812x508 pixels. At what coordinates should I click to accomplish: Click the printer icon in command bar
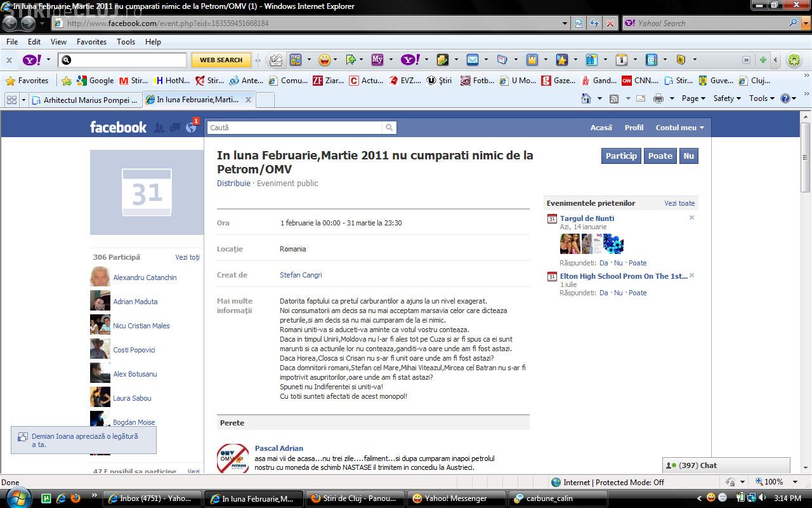coord(658,98)
